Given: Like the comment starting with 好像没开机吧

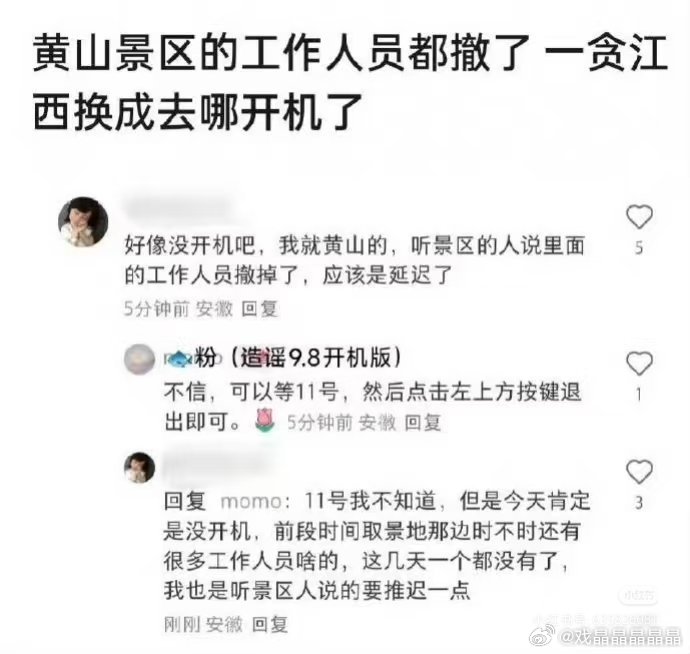Looking at the screenshot, I should coord(639,217).
